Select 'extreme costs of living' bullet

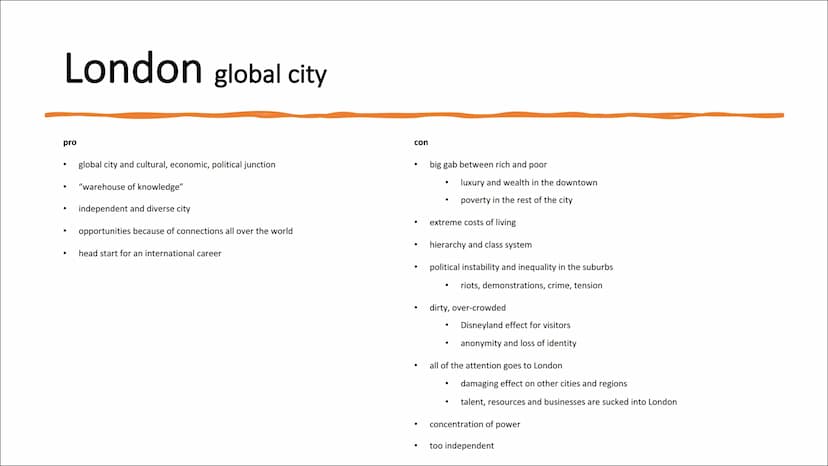click(473, 222)
